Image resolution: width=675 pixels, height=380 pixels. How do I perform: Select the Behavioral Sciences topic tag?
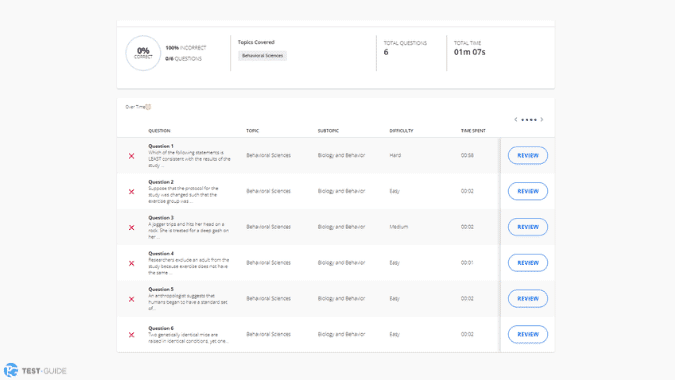click(263, 56)
